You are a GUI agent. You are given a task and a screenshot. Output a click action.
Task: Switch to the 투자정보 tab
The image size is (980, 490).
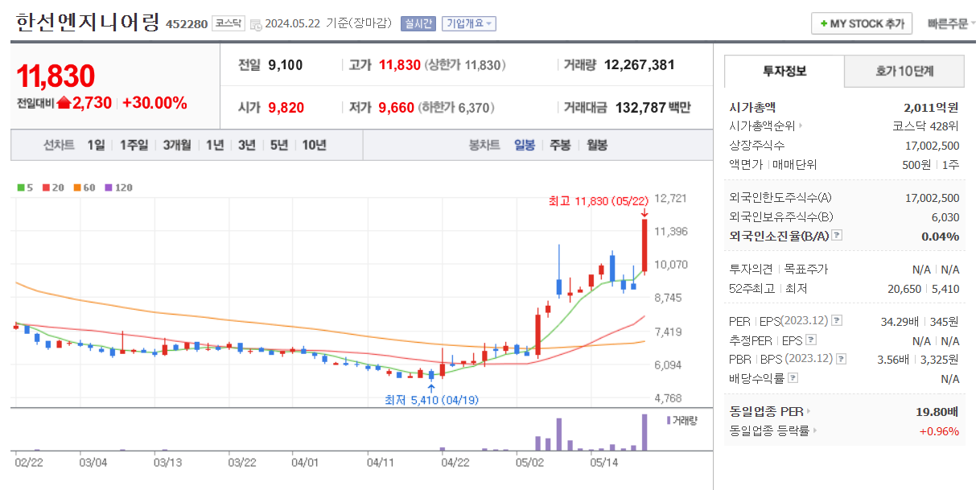tap(784, 72)
